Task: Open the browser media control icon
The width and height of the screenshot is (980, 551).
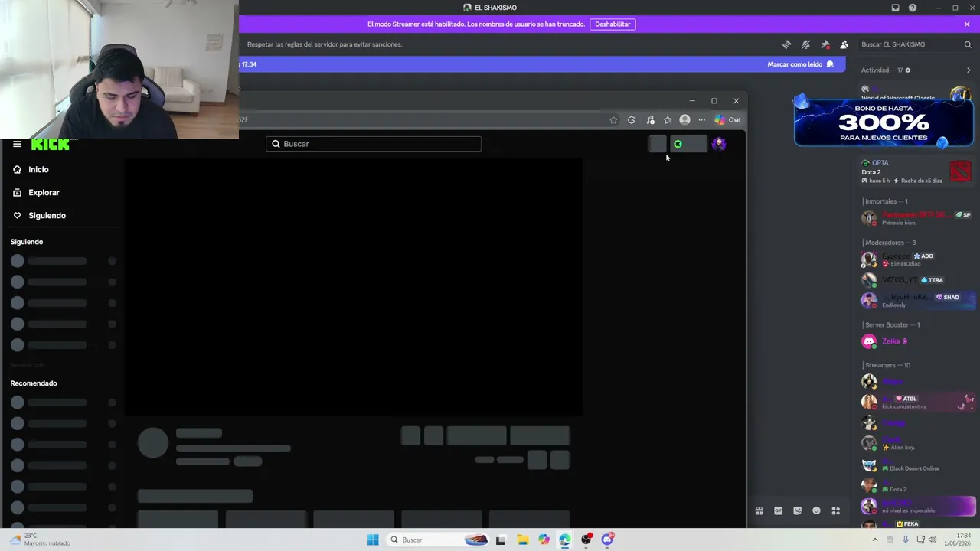Action: tap(650, 120)
